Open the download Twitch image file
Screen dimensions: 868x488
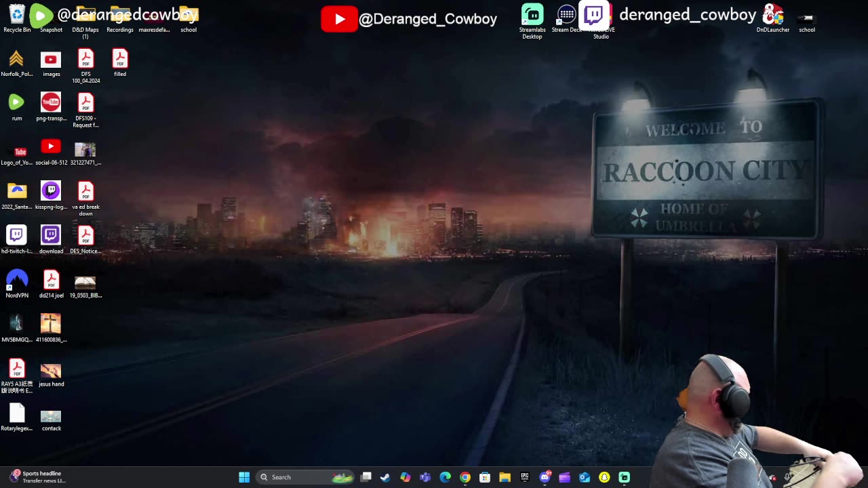(51, 241)
